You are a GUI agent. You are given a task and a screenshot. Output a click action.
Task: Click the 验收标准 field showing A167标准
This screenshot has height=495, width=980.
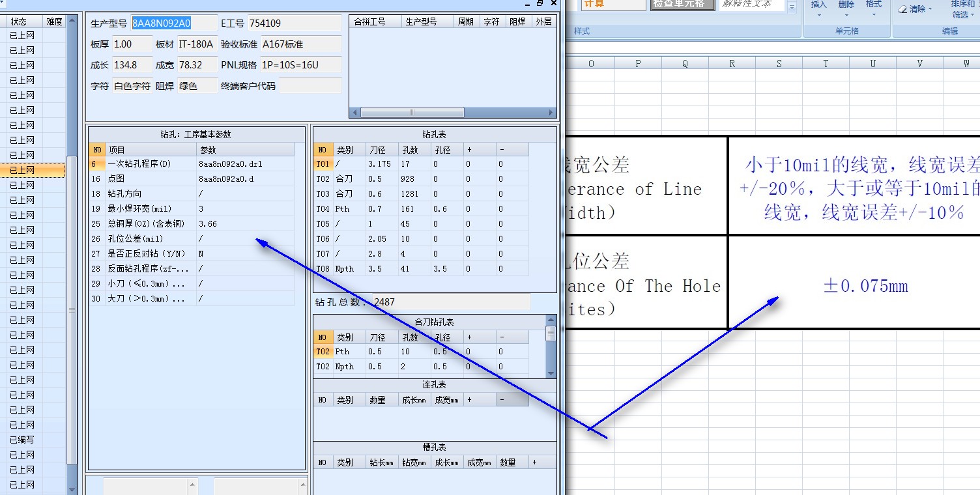pyautogui.click(x=300, y=44)
